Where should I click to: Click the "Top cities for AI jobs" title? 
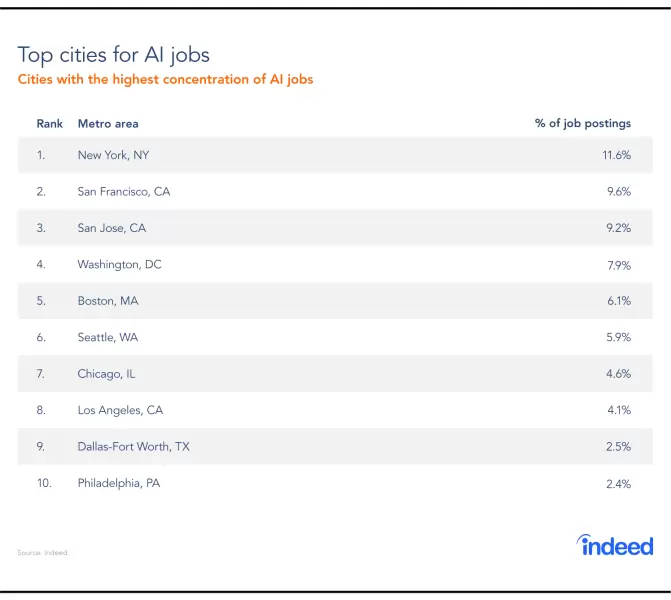114,54
